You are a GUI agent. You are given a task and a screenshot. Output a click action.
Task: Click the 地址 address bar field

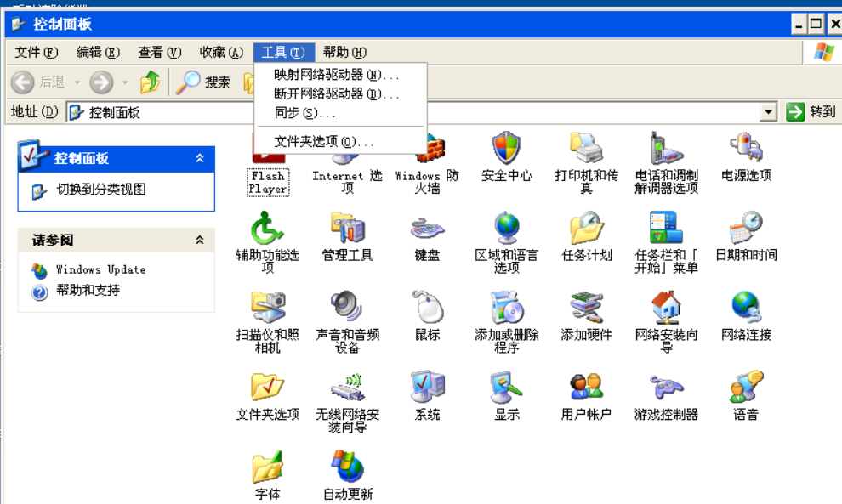point(421,112)
